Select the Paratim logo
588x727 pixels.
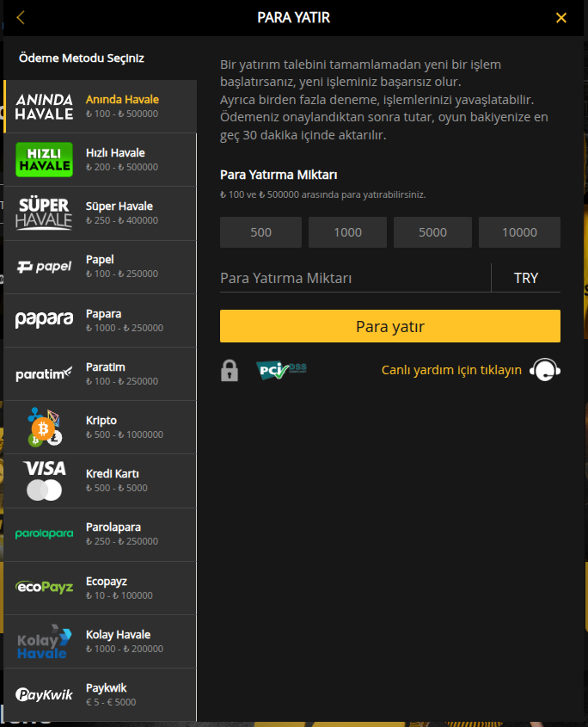(x=44, y=373)
